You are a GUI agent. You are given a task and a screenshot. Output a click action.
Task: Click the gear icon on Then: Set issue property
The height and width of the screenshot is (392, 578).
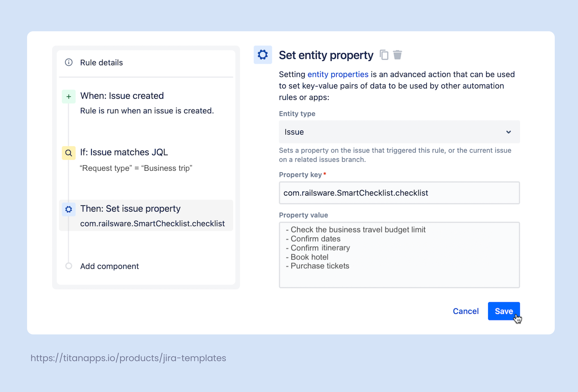click(68, 209)
